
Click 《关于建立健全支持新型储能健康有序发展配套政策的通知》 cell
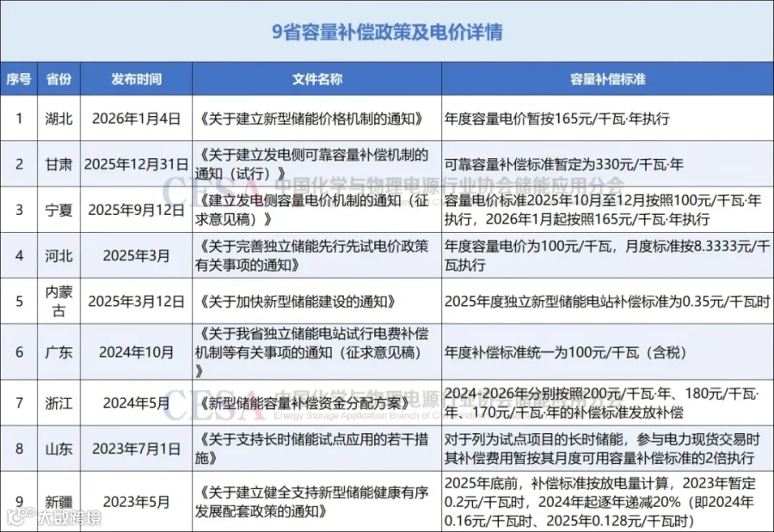[316, 502]
